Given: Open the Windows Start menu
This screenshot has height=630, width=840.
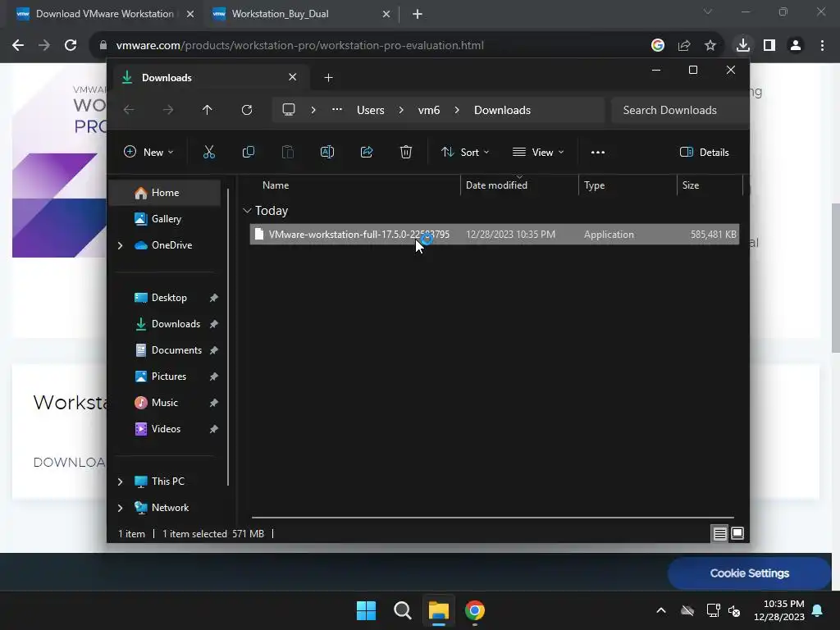Looking at the screenshot, I should tap(367, 610).
